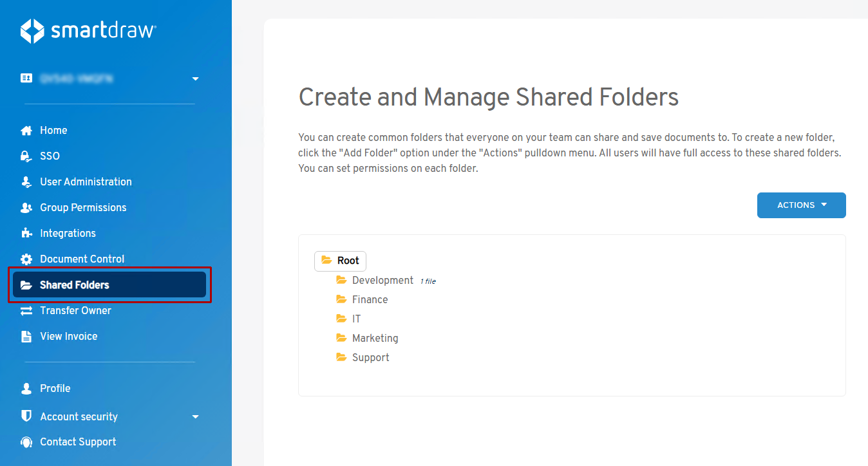Image resolution: width=868 pixels, height=466 pixels.
Task: Click the SmartDraw logo
Action: point(88,30)
